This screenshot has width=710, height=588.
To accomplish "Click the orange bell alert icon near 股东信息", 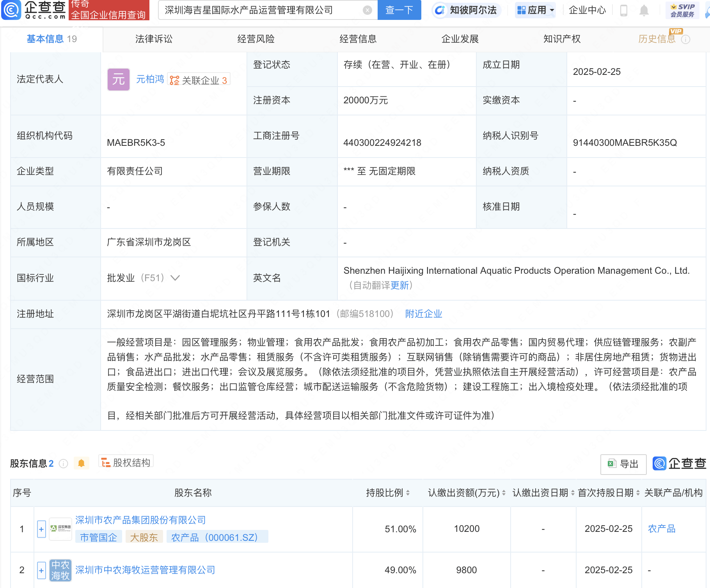I will 81,463.
